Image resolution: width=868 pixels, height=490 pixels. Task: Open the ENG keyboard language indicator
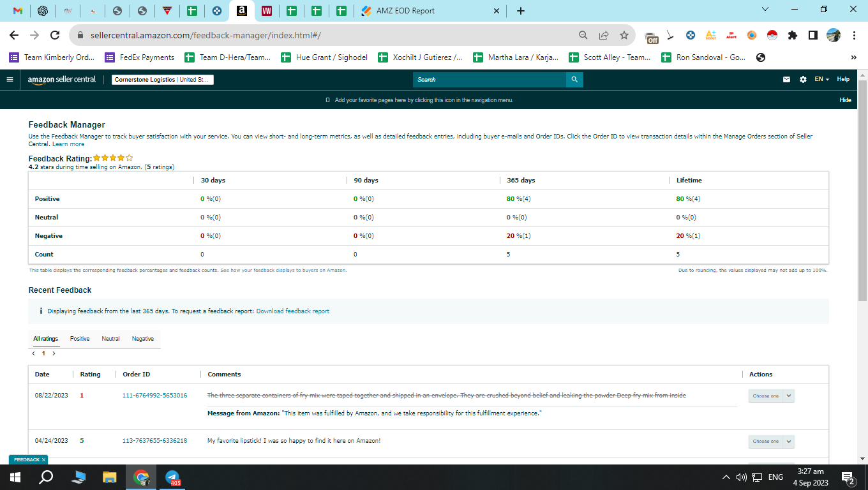[x=775, y=477]
